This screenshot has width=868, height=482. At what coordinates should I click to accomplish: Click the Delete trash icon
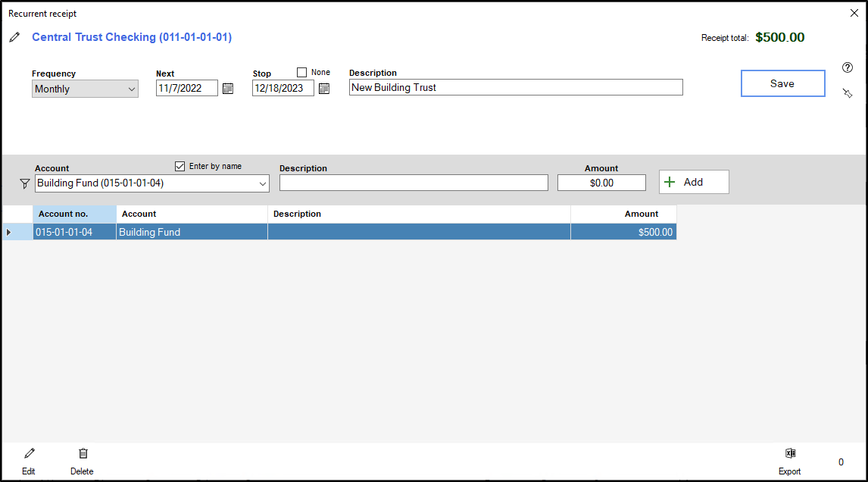click(83, 454)
